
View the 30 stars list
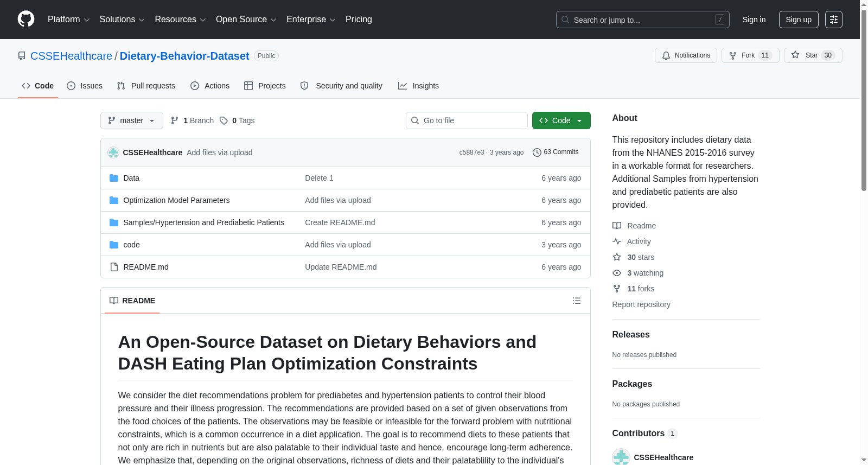[634, 257]
